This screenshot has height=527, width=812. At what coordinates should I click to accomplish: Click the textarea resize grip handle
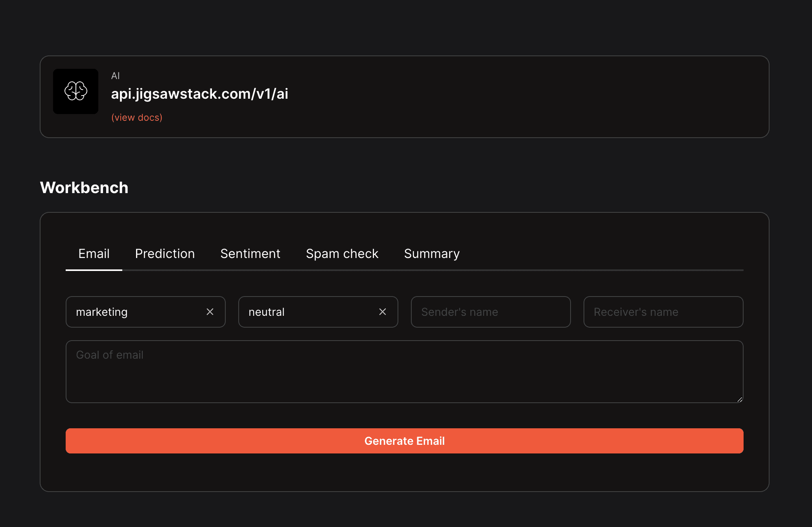[x=740, y=399]
